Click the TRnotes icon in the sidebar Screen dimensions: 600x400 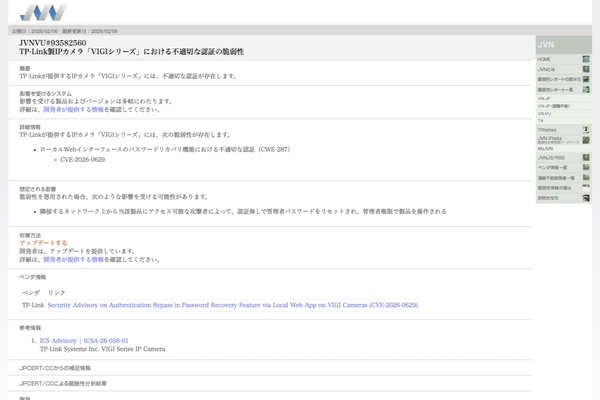586,130
